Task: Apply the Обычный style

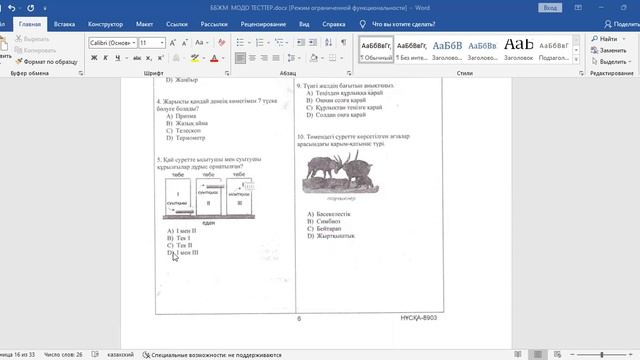Action: pyautogui.click(x=376, y=50)
